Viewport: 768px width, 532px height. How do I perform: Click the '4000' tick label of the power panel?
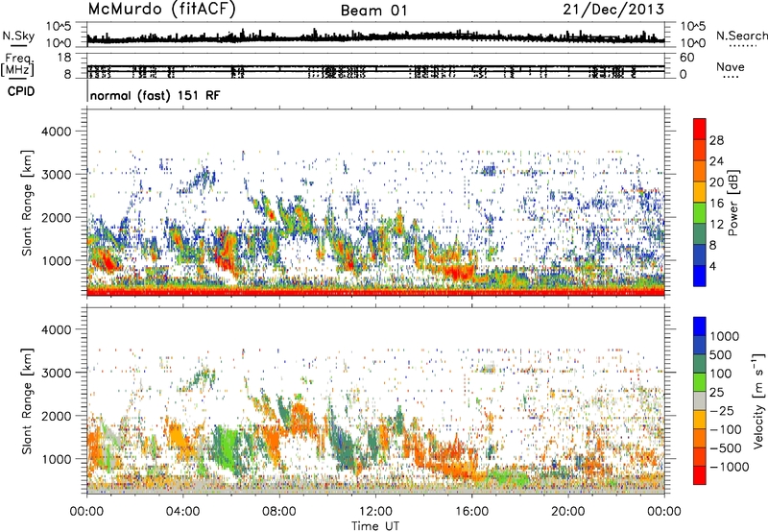tap(57, 132)
